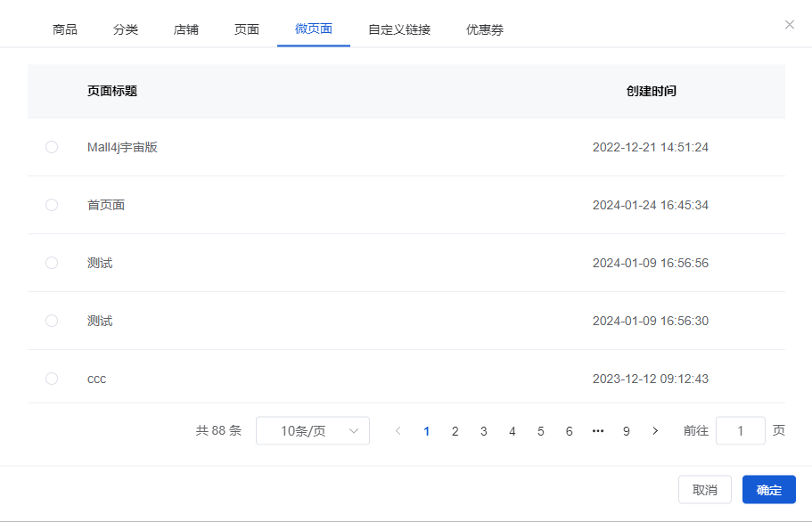The width and height of the screenshot is (812, 522).
Task: Select the ccc radio button
Action: [x=52, y=379]
